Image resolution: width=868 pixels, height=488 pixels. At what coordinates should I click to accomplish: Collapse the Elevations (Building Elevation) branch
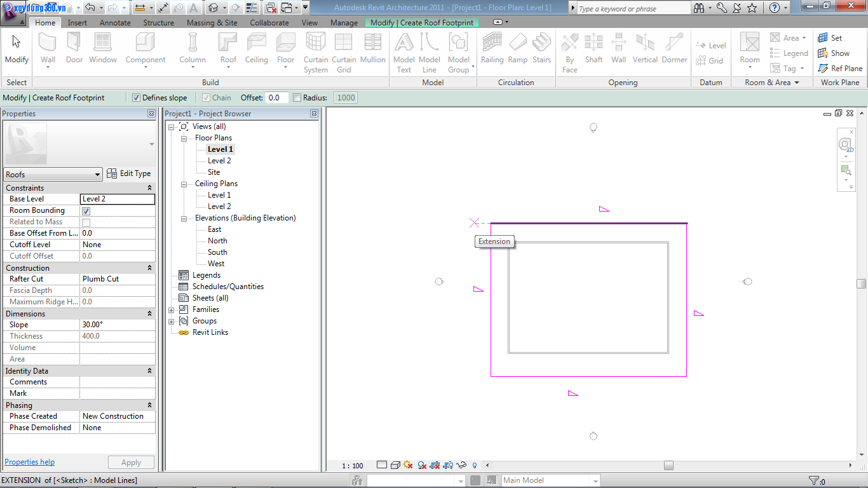pos(184,219)
